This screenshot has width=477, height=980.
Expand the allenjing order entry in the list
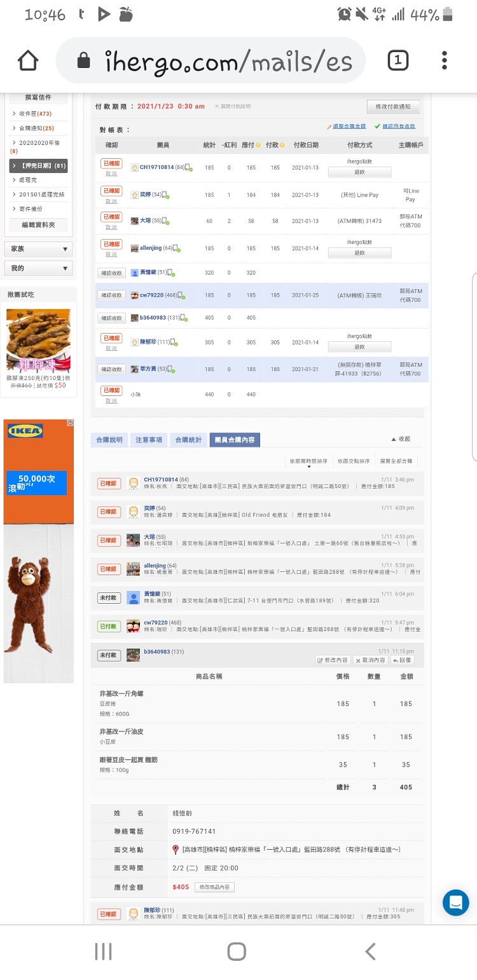coord(258,569)
